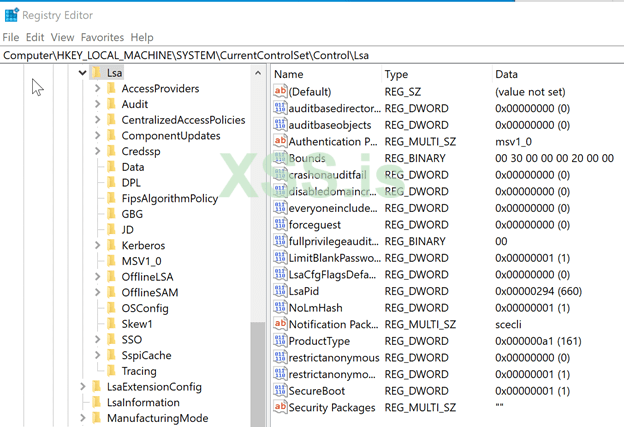The width and height of the screenshot is (624, 427).
Task: Expand the OfflineLSA key
Action: [98, 277]
